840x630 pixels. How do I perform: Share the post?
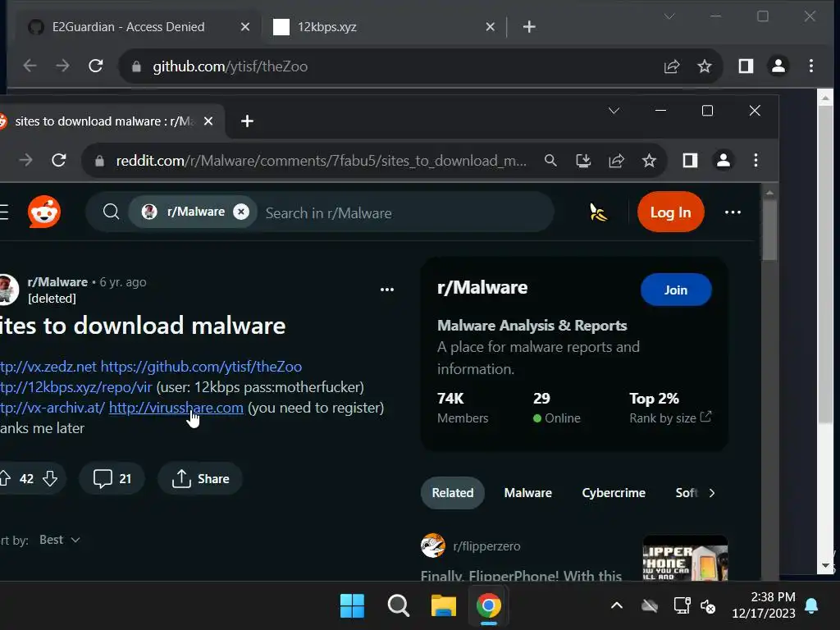click(200, 478)
